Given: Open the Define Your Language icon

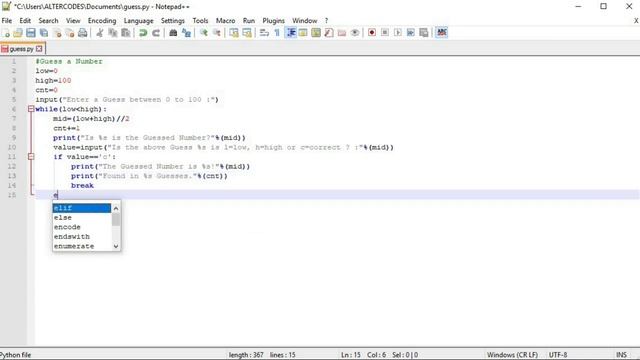Looking at the screenshot, I should 303,33.
